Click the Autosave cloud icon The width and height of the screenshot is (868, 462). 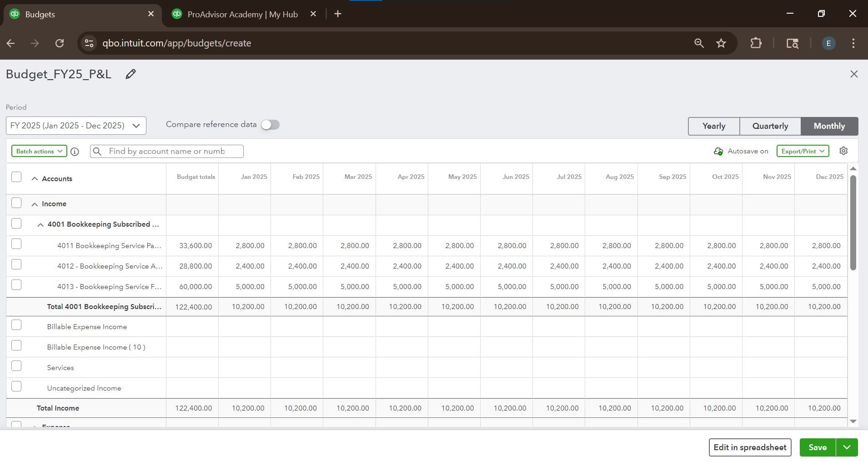tap(718, 151)
